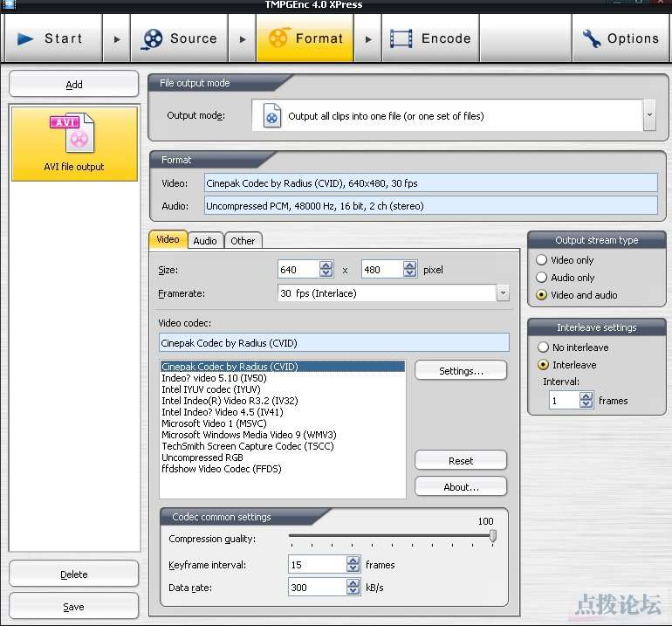
Task: Select Cinepak Codec by Radius (CVID) in list
Action: click(x=283, y=367)
